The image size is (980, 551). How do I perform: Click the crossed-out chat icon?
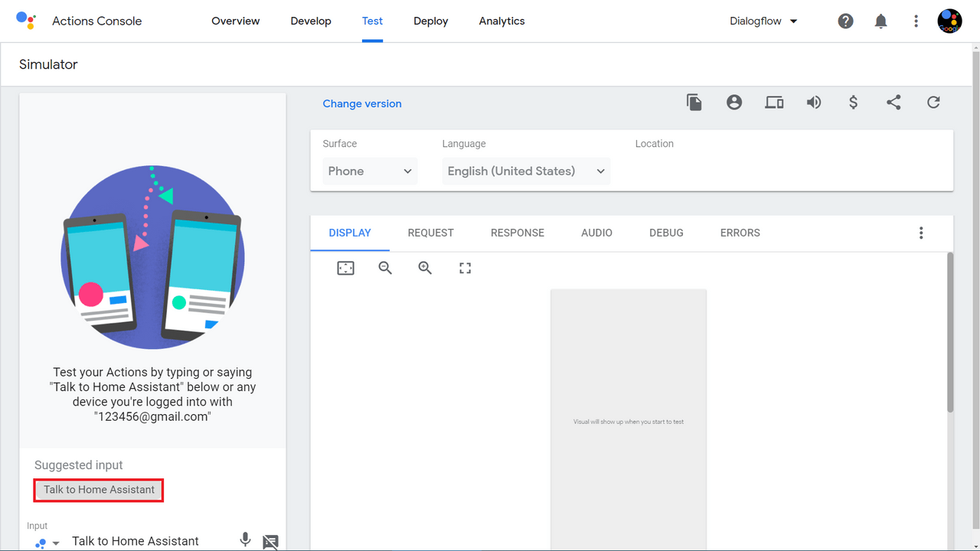pos(270,542)
